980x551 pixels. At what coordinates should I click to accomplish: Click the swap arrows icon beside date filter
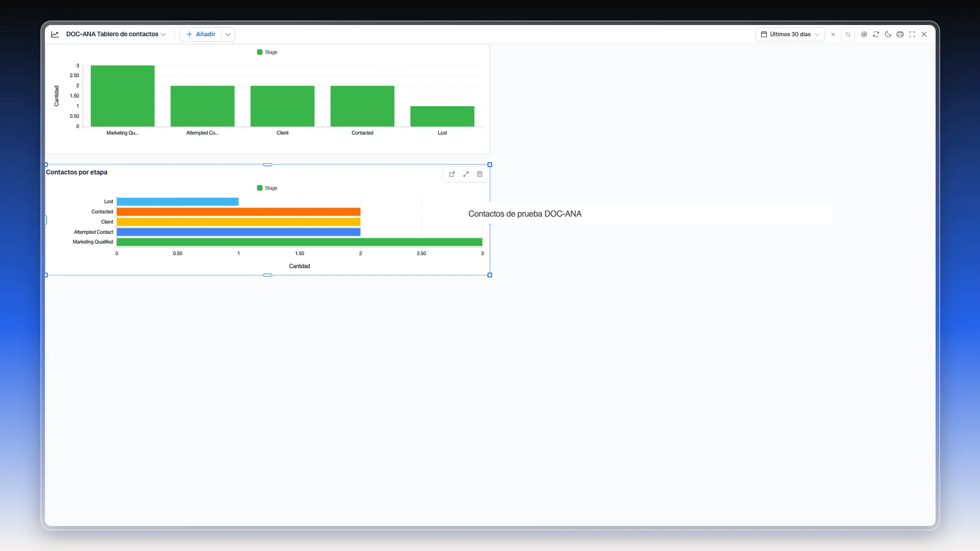(x=848, y=34)
